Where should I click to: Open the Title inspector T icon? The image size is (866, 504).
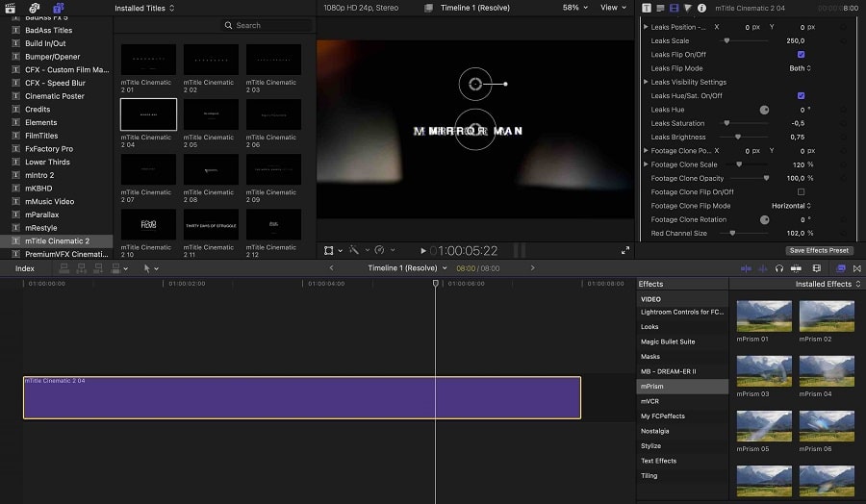(647, 8)
